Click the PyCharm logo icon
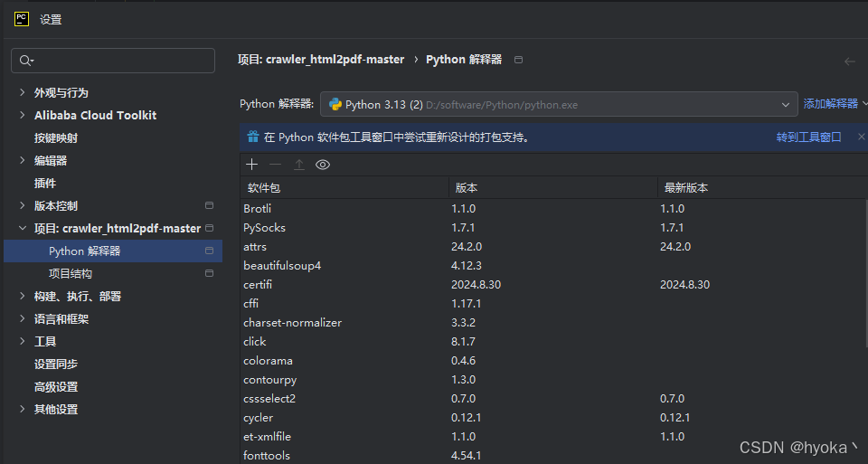The height and width of the screenshot is (464, 868). point(22,19)
